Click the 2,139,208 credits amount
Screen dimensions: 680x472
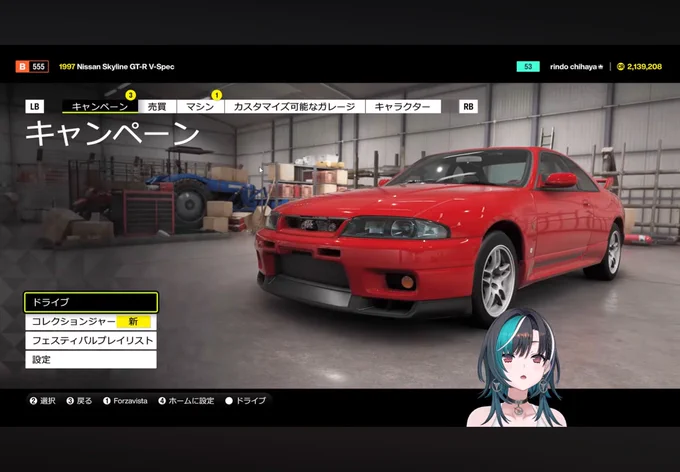point(644,67)
